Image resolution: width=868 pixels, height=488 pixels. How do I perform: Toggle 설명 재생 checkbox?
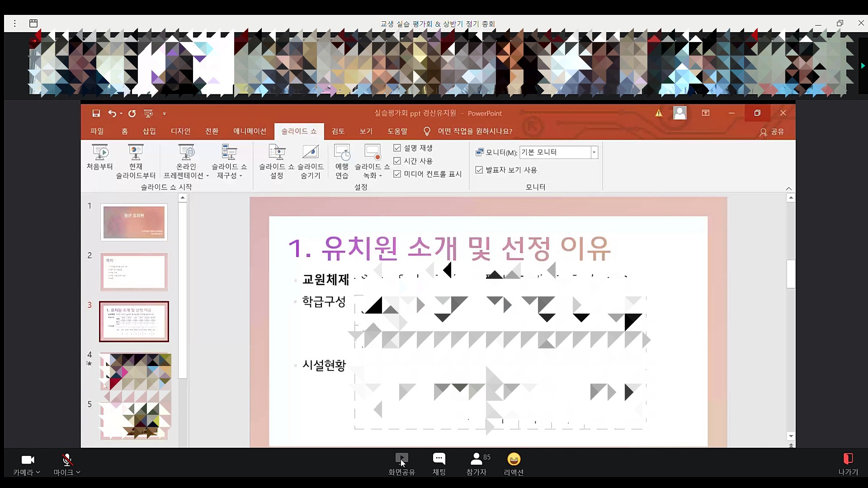[397, 148]
